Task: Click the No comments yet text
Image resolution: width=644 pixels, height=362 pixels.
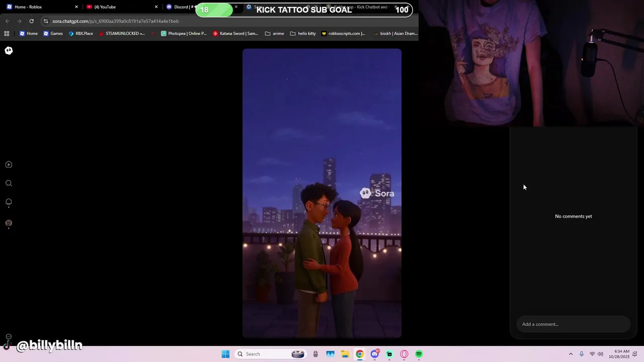Action: [x=574, y=216]
